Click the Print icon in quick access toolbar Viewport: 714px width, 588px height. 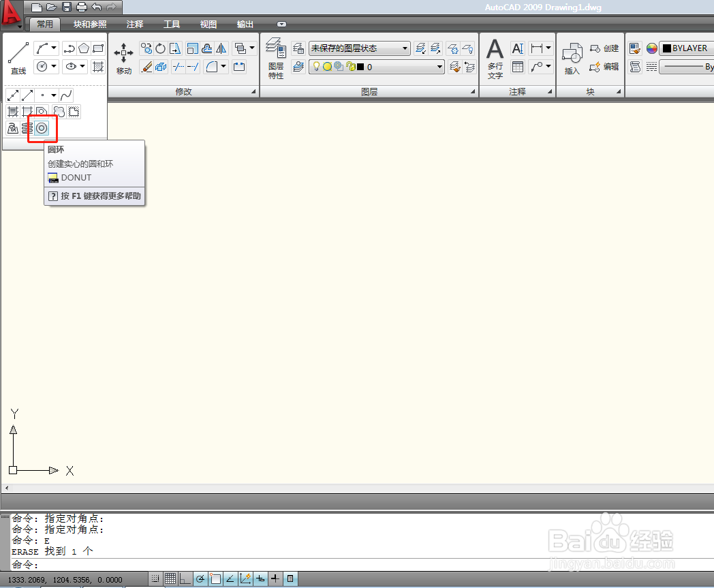click(82, 7)
